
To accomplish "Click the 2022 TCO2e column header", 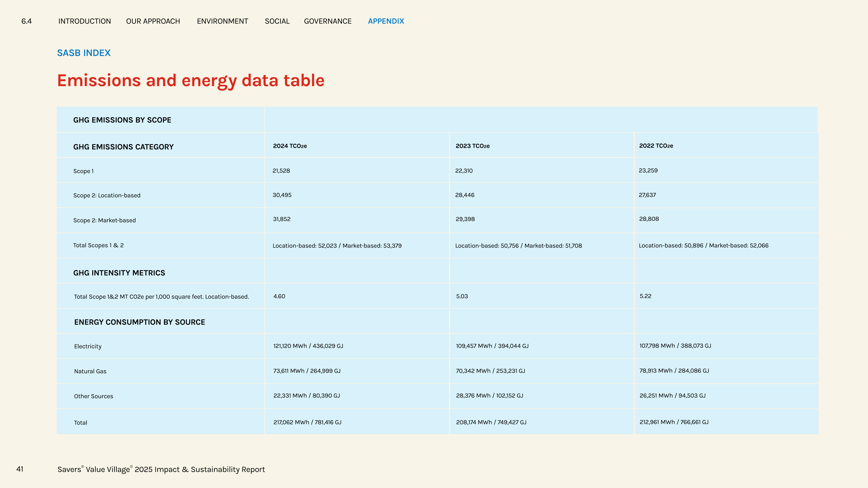I will tap(656, 146).
